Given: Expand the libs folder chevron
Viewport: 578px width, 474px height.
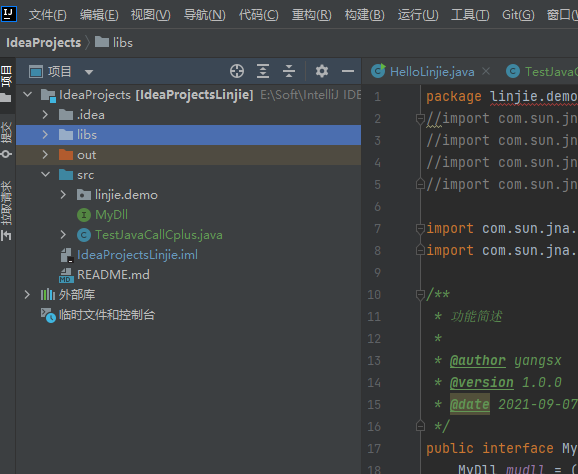Looking at the screenshot, I should (45, 135).
